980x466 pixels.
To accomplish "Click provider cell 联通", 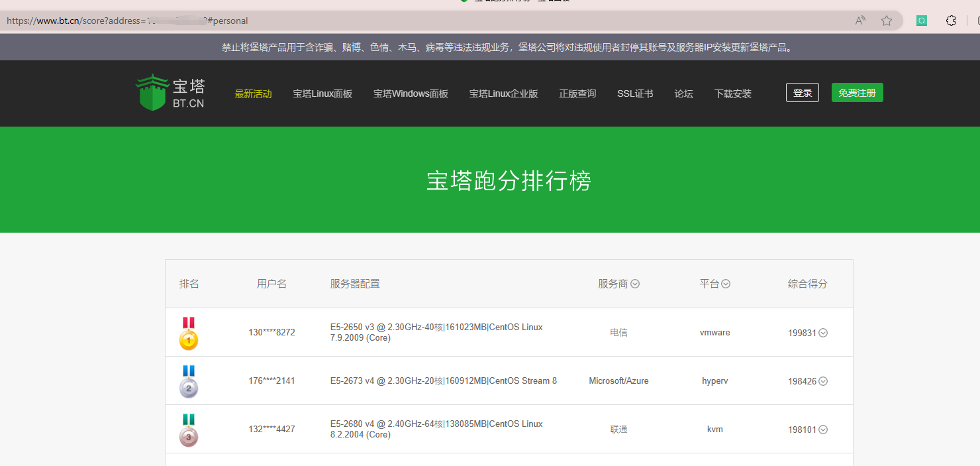I will pos(618,430).
